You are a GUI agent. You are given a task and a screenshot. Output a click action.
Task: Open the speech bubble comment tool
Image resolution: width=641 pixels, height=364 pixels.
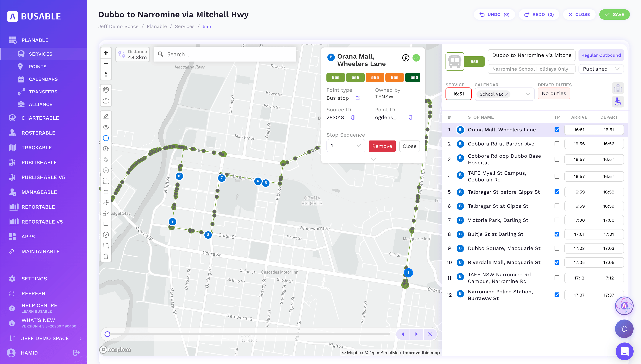[x=106, y=101]
